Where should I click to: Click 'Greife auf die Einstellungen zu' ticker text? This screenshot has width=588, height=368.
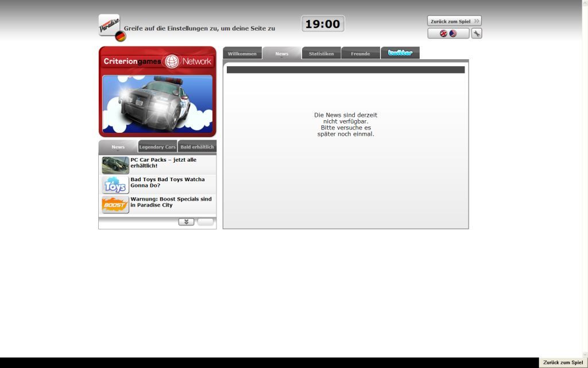click(x=199, y=28)
